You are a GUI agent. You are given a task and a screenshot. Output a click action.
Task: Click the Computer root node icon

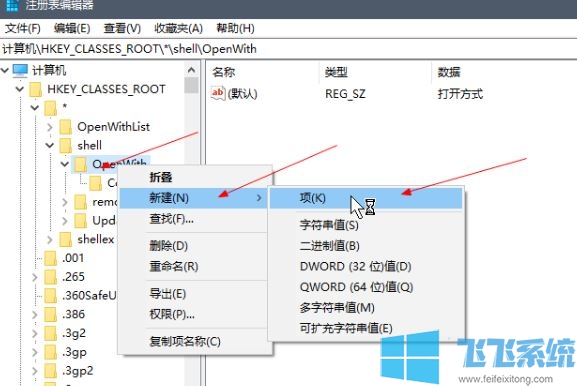coord(20,71)
